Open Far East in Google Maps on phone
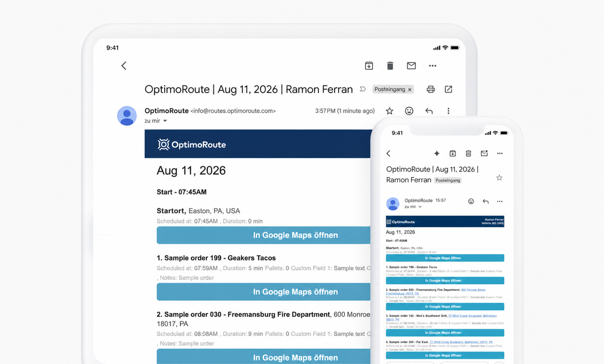Image resolution: width=604 pixels, height=364 pixels. pos(445,355)
